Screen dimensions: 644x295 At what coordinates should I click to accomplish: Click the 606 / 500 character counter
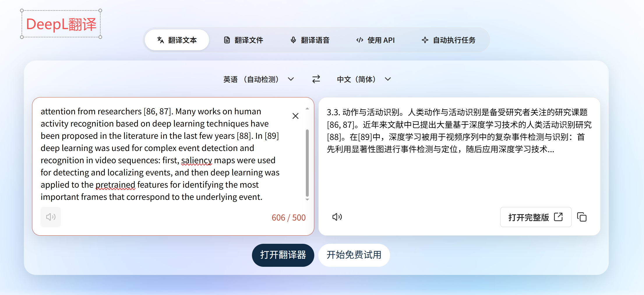(x=288, y=218)
